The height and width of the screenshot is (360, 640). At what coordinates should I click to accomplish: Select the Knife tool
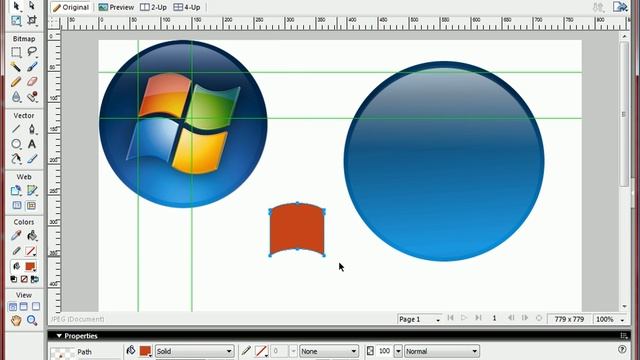pos(32,159)
